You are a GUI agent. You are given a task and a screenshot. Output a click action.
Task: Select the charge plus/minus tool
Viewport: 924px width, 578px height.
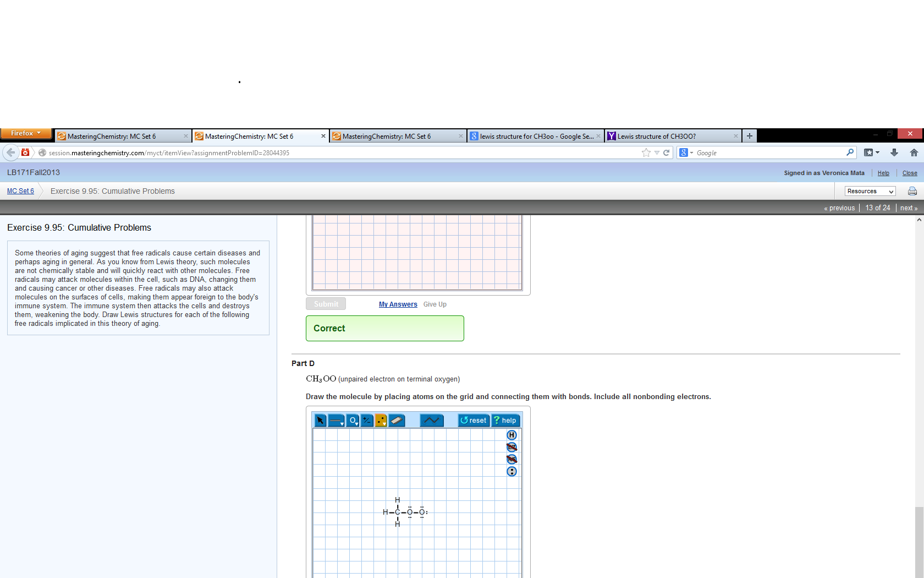click(x=367, y=421)
